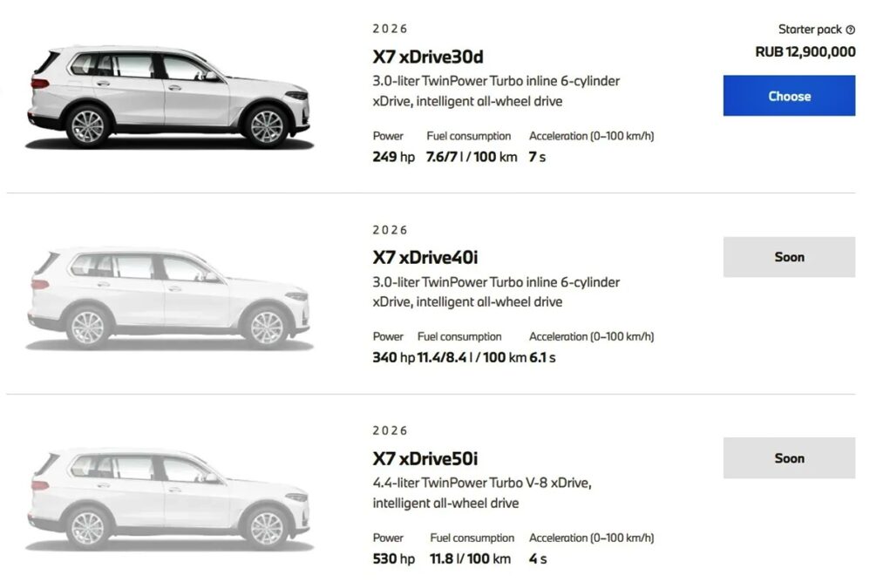
Task: Click the Starter pack help question icon
Action: (x=851, y=30)
